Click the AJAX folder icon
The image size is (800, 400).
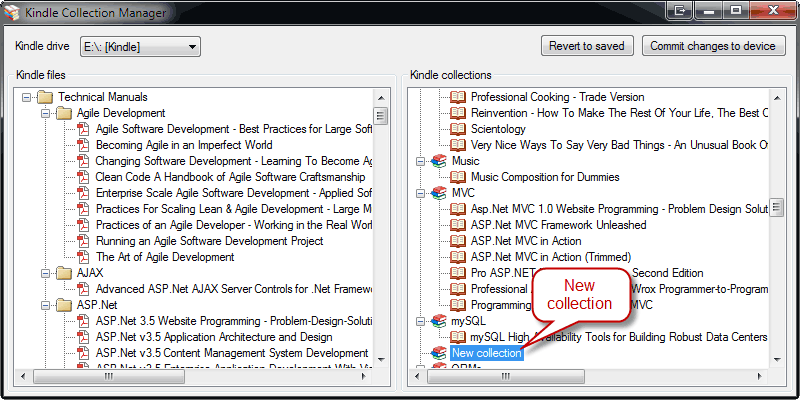click(64, 273)
